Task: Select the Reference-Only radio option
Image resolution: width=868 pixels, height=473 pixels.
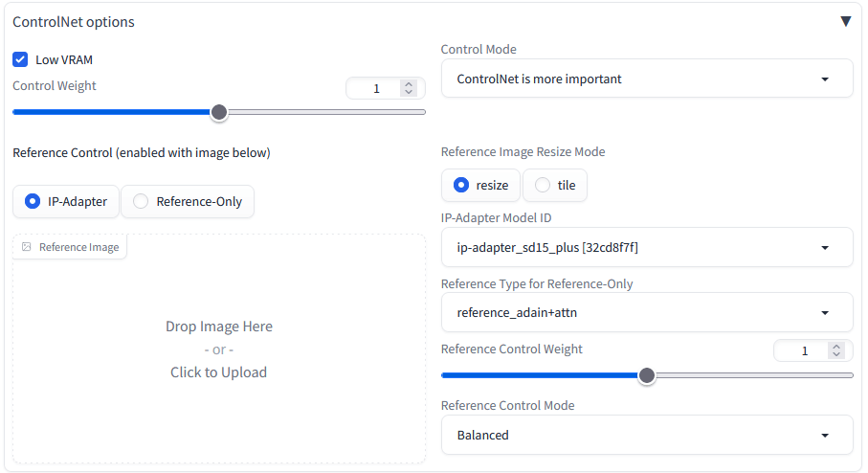Action: click(141, 201)
